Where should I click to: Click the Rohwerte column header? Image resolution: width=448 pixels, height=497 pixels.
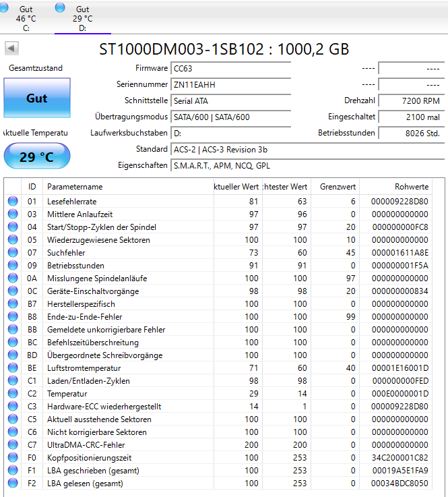coord(395,187)
